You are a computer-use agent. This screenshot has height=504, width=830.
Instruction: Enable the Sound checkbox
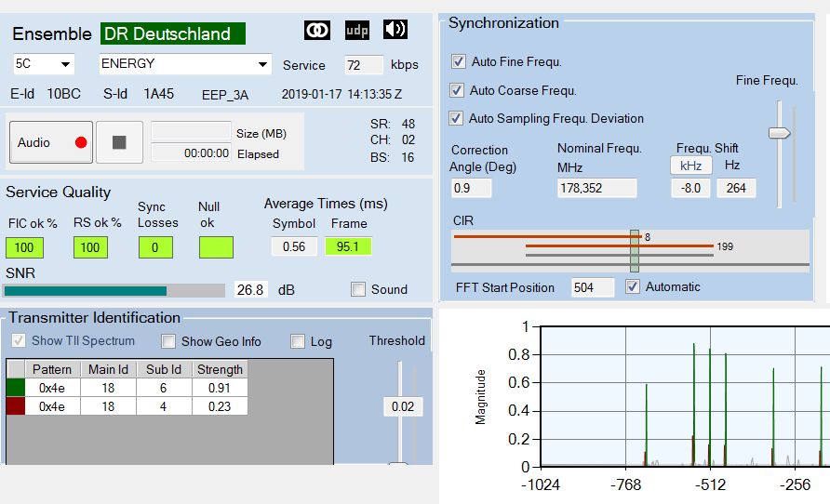[x=358, y=289]
